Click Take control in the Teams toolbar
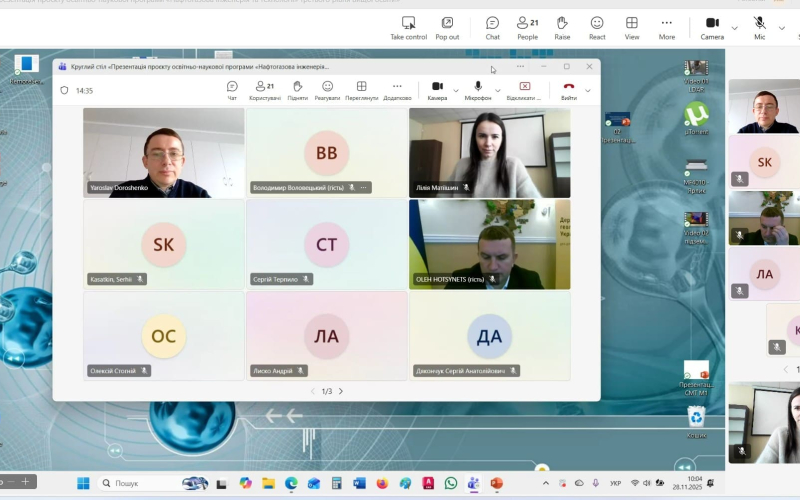Viewport: 800px width, 500px height. (x=408, y=27)
